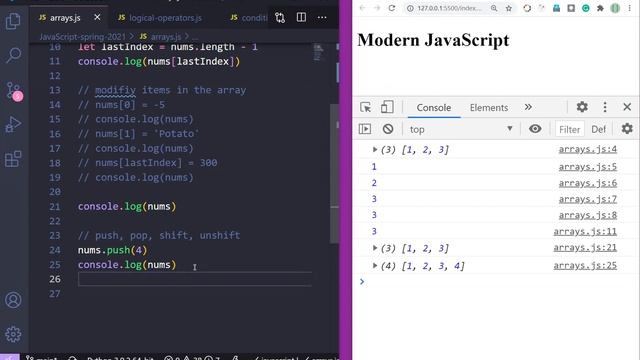Screen dimensions: 640x360
Task: Click console.log(nums[lastIndex]) on line 11
Action: [159, 62]
